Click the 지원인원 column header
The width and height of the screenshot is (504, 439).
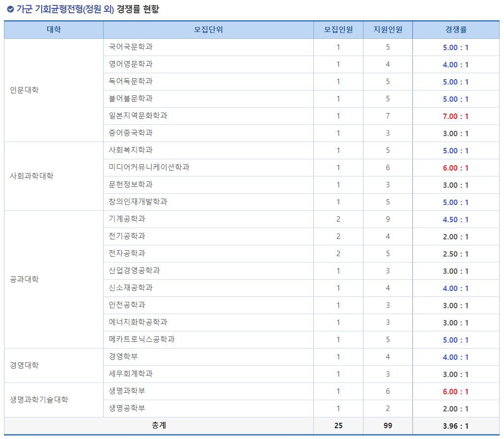387,29
